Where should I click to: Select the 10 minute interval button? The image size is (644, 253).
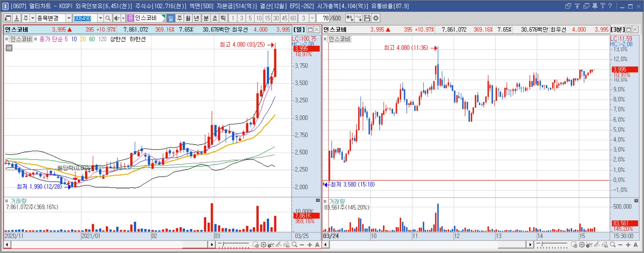click(259, 18)
